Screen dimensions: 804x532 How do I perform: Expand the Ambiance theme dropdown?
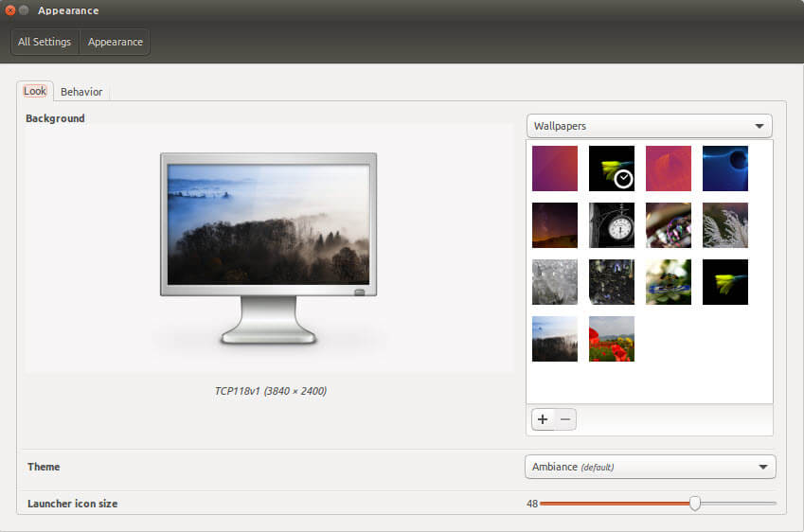(x=651, y=467)
